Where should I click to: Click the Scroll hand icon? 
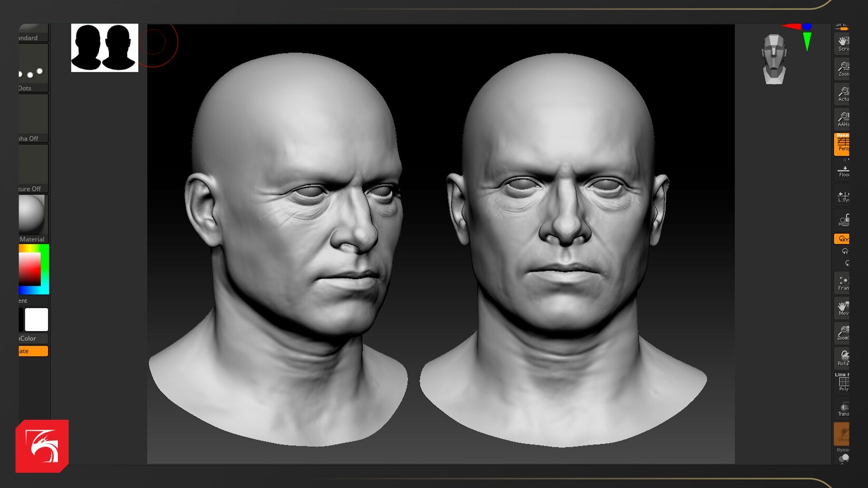[842, 43]
